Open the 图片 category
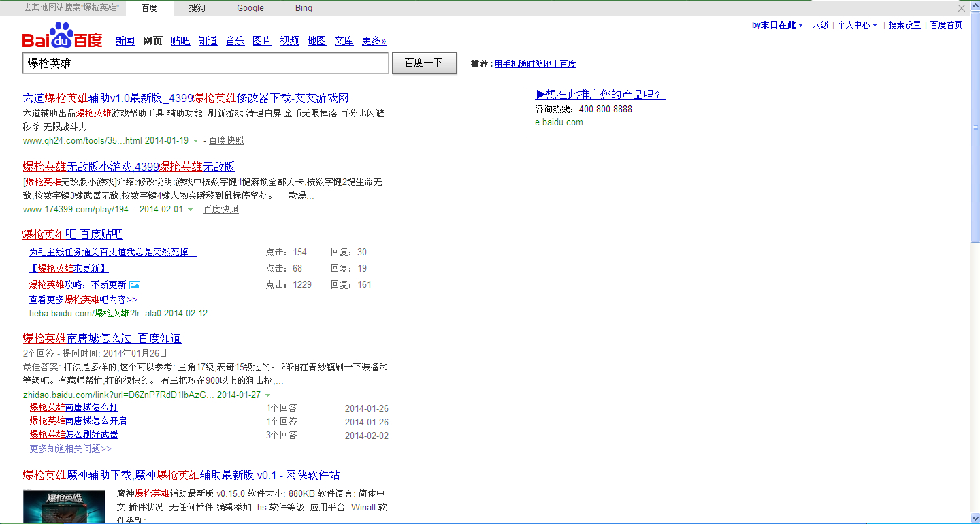This screenshot has width=980, height=524. point(262,41)
